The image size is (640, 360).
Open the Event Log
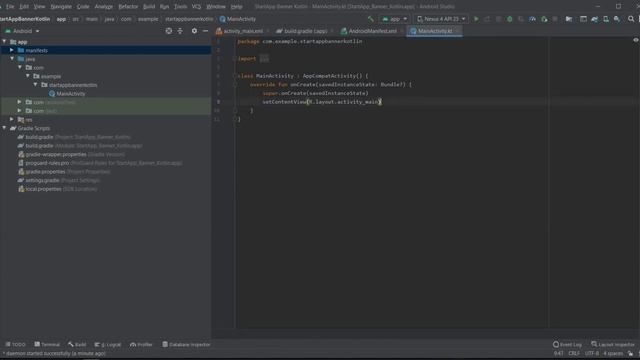pyautogui.click(x=567, y=344)
